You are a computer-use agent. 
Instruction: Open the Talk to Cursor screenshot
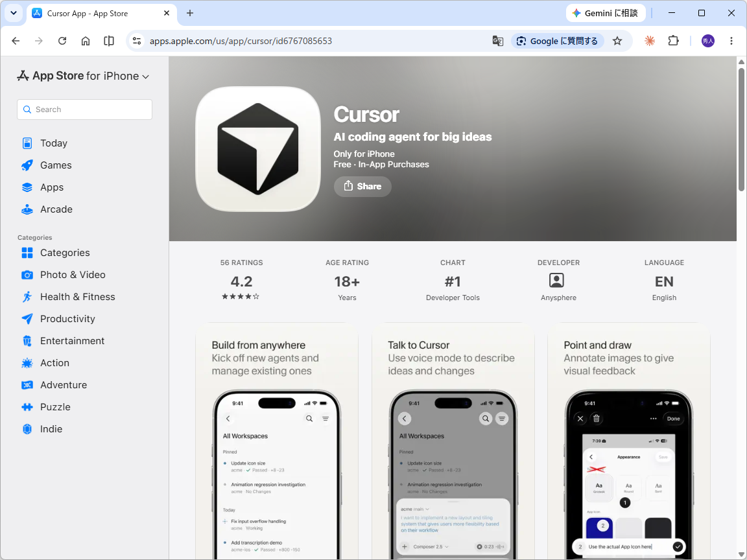[x=453, y=441]
